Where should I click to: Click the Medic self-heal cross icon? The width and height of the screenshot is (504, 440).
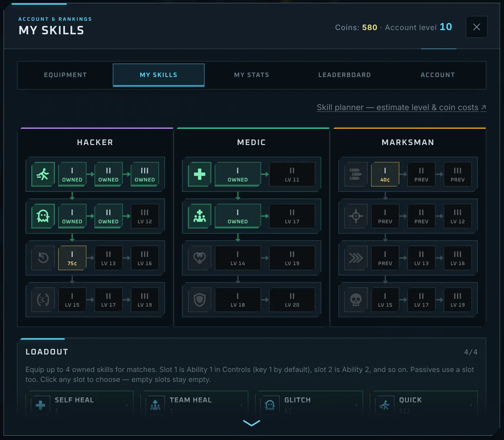coord(199,174)
